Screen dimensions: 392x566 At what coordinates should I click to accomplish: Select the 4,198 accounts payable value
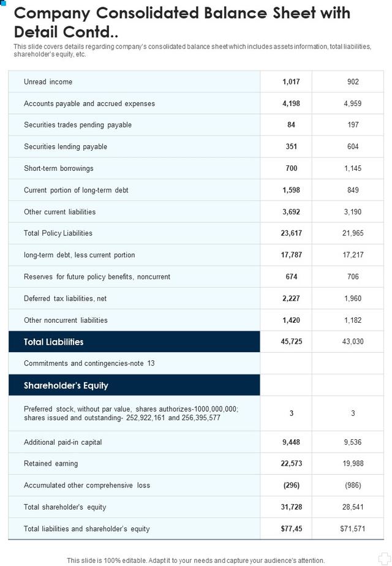292,104
